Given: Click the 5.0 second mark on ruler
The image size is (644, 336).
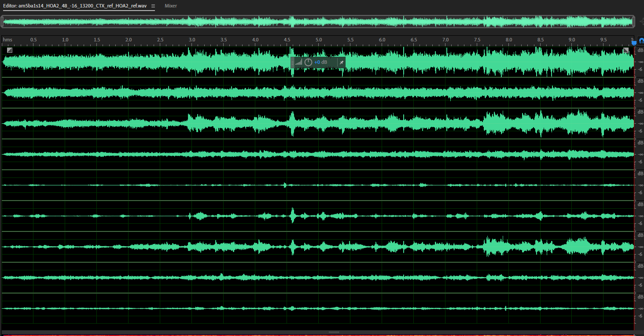Looking at the screenshot, I should [319, 40].
